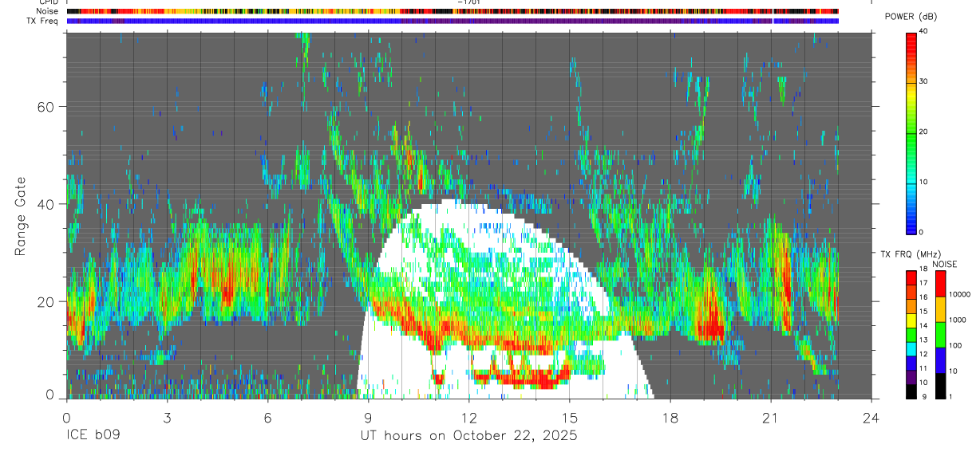Screen dimensions: 980x452
Task: Click the 20 tick on the POWER color bar
Action: point(924,132)
